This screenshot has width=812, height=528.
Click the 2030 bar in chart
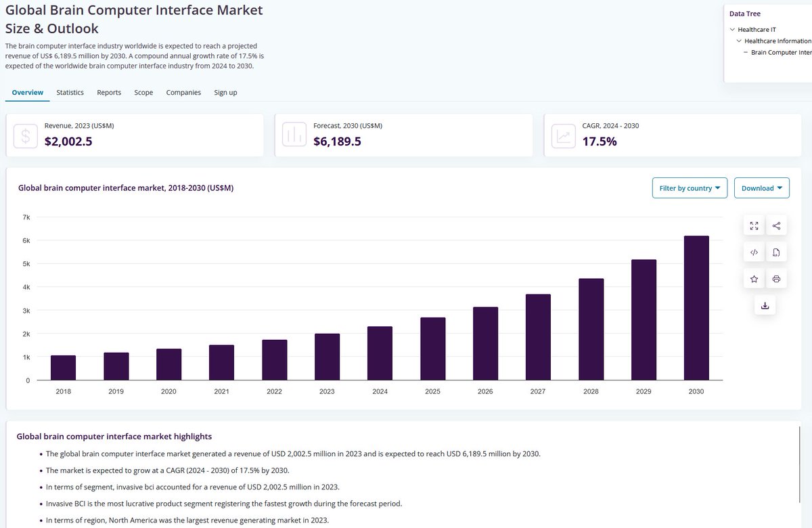[696, 308]
